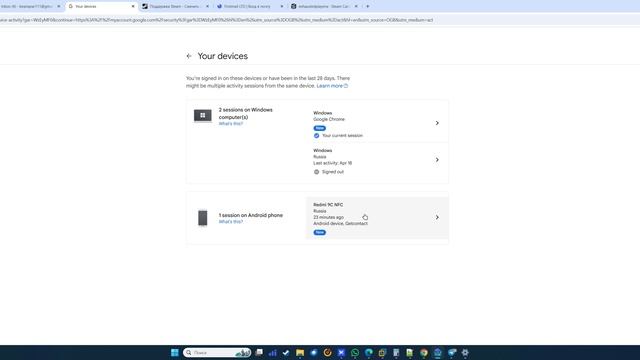Expand the Windows Google Chrome current session
The width and height of the screenshot is (640, 360).
pos(437,123)
